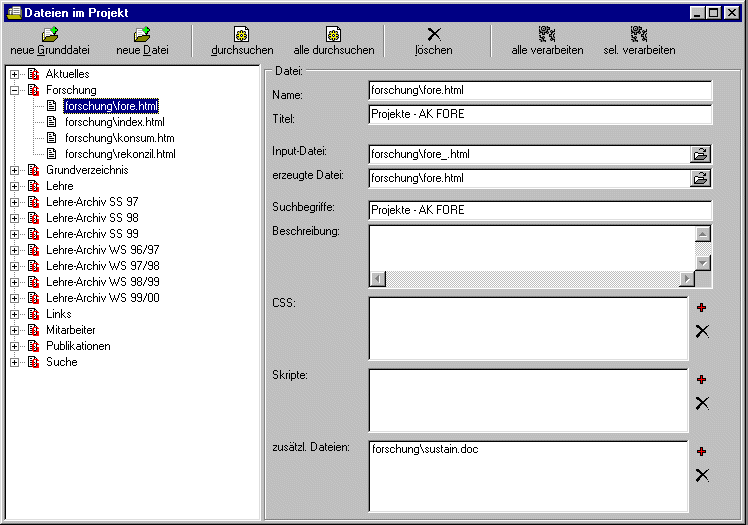The height and width of the screenshot is (525, 748).
Task: Click the forschung\index.html document icon
Action: (x=52, y=122)
